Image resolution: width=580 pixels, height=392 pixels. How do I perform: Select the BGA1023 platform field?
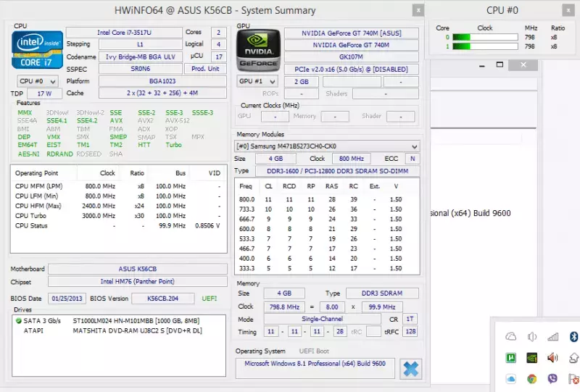[x=162, y=81]
